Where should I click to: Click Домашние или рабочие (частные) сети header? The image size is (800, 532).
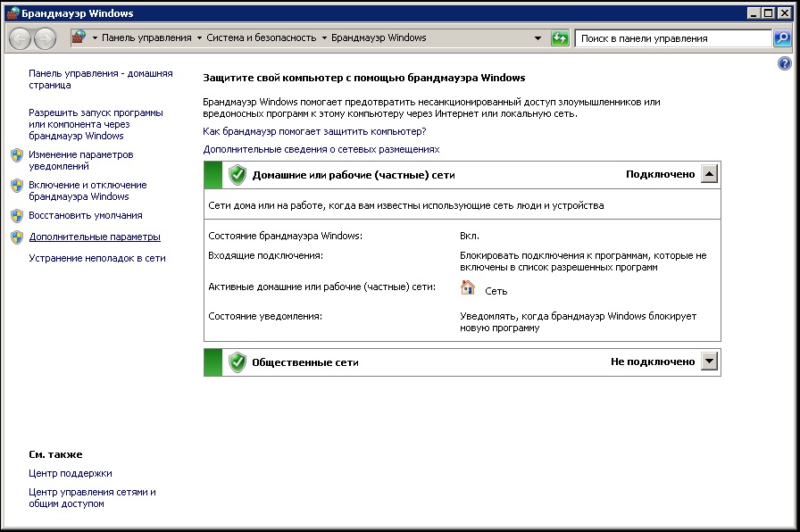(353, 175)
